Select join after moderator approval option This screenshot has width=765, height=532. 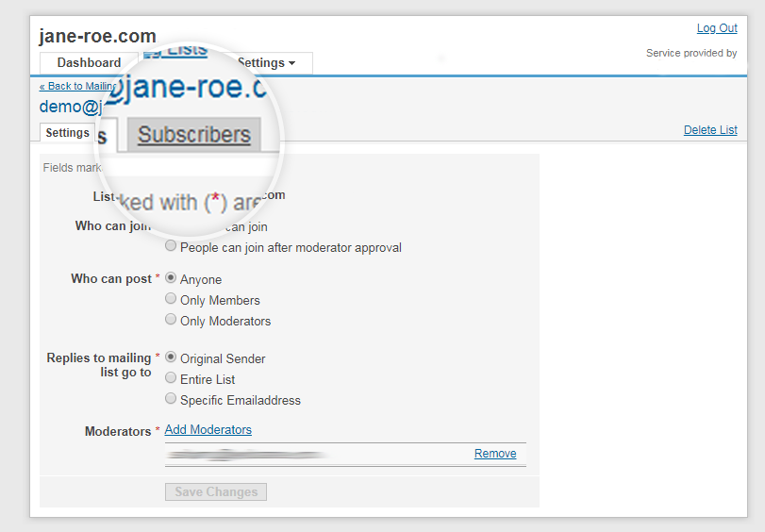click(x=171, y=246)
